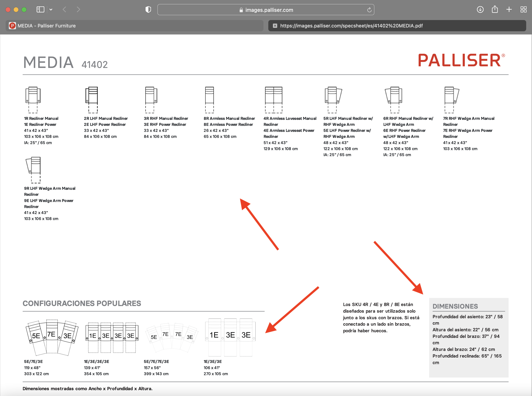Open a new tab with the plus icon
Viewport: 532px width, 396px height.
tap(509, 10)
